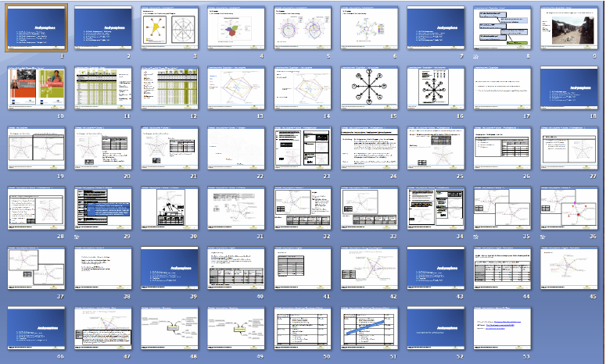Select slide 22 faint diagram thumbnail
The width and height of the screenshot is (606, 364).
click(236, 148)
